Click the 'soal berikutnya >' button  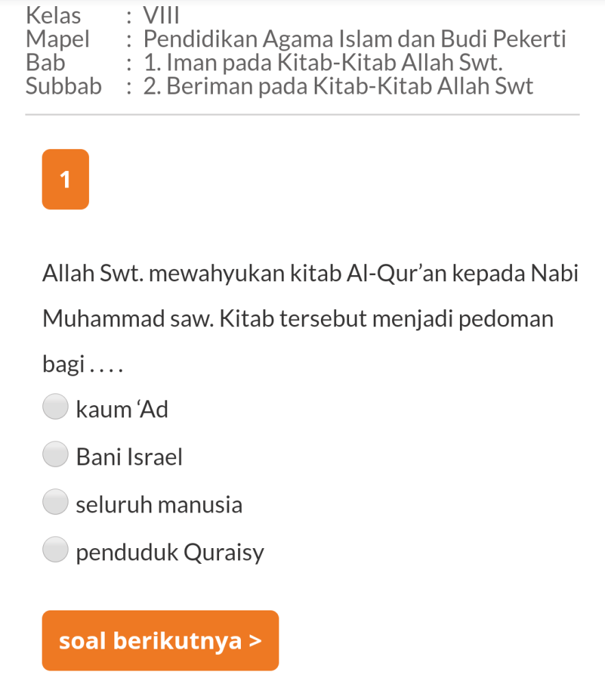(160, 640)
